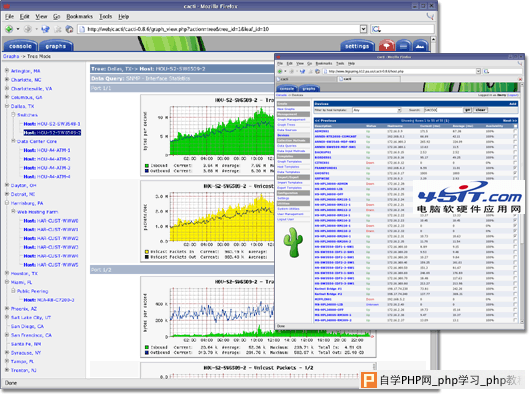The height and width of the screenshot is (394, 530).
Task: Tick the checkbox in the first device row
Action: 515,131
